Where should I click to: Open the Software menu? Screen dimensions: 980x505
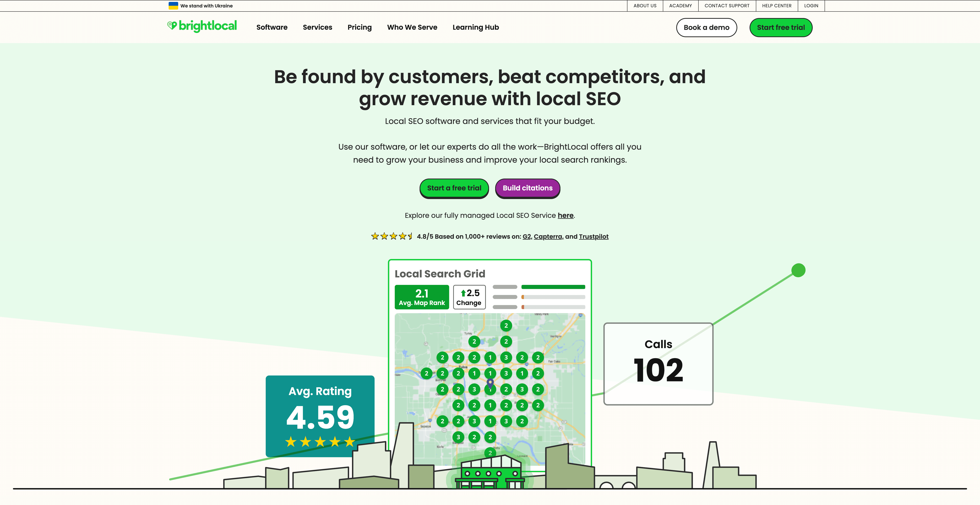click(272, 27)
